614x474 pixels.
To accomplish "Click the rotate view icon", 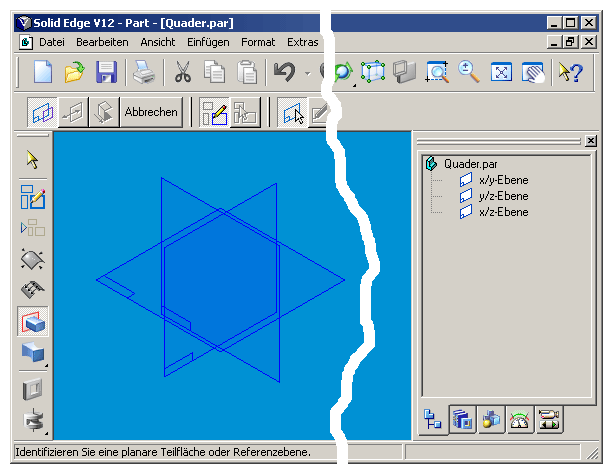I will [343, 72].
